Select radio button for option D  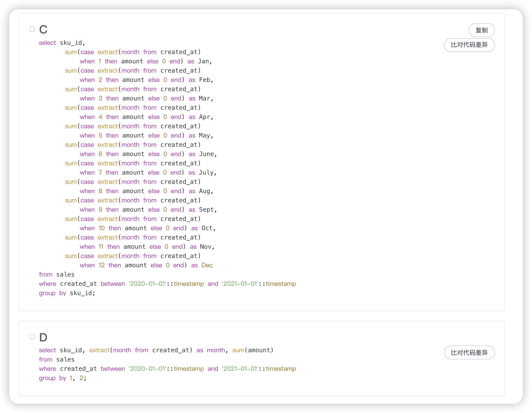pos(32,337)
